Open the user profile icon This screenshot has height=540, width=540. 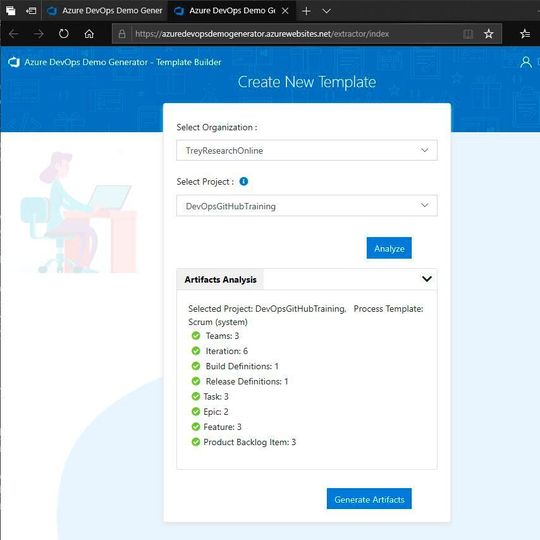526,62
